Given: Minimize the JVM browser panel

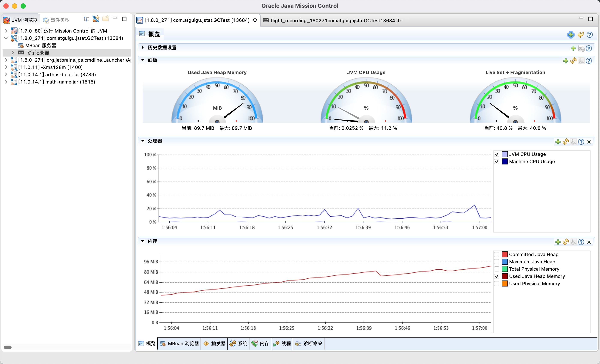Looking at the screenshot, I should point(115,18).
